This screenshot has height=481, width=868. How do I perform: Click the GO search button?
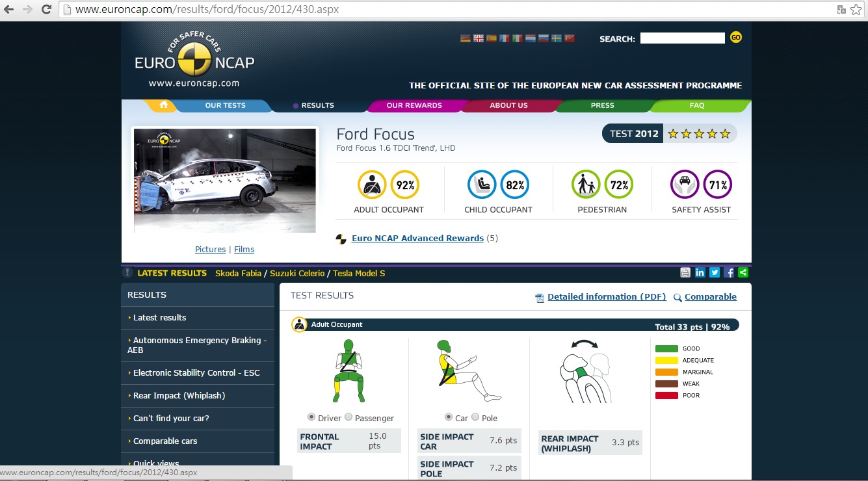735,38
